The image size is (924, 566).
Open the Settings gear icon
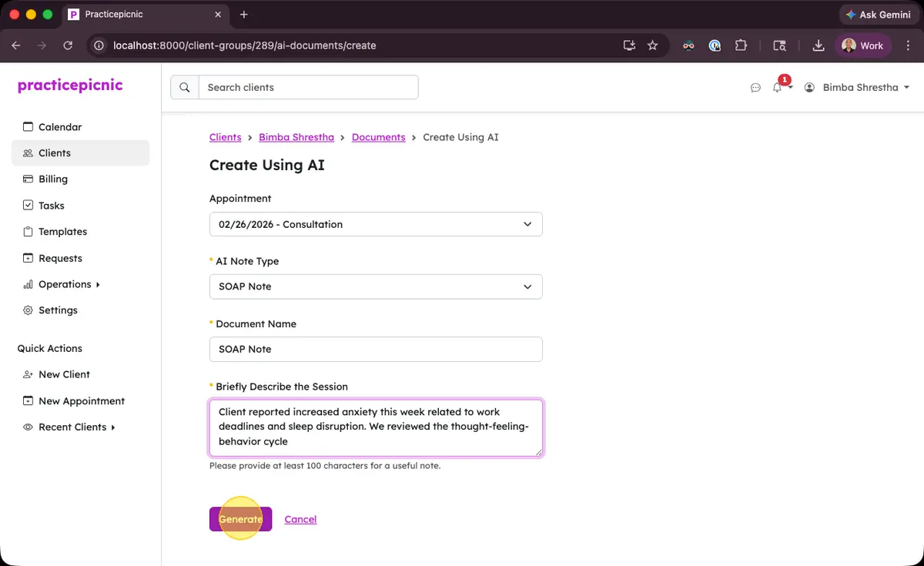[x=27, y=310]
